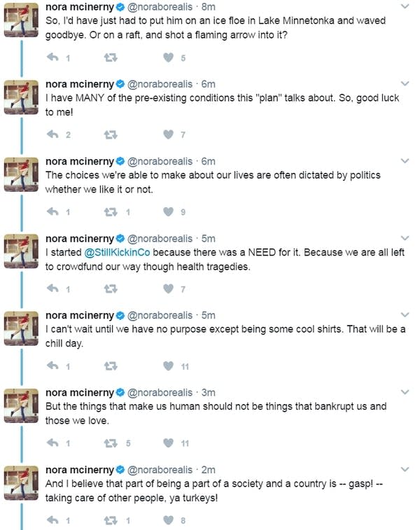Reply to the 'ya turkeys' tweet
420x530 pixels.
52,520
